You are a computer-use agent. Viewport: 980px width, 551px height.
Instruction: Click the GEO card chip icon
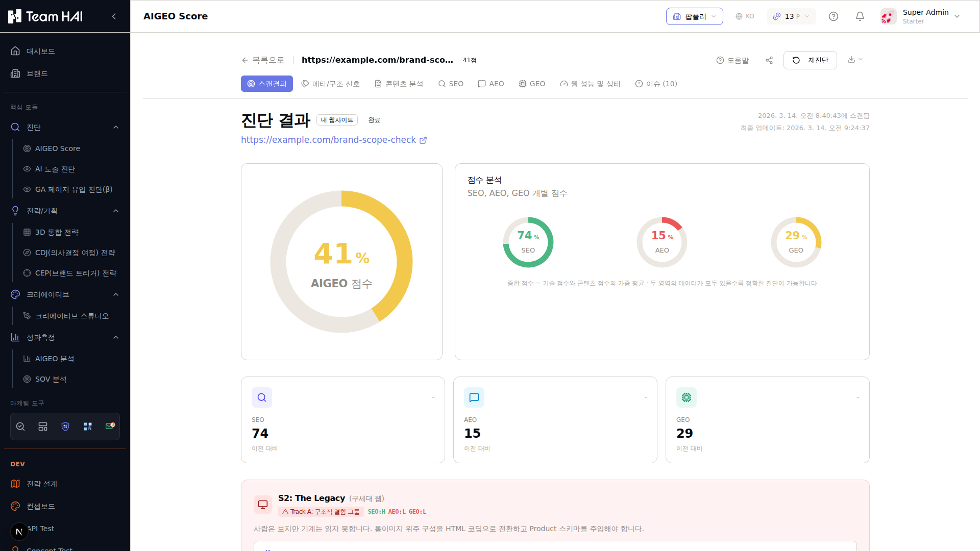(x=687, y=397)
